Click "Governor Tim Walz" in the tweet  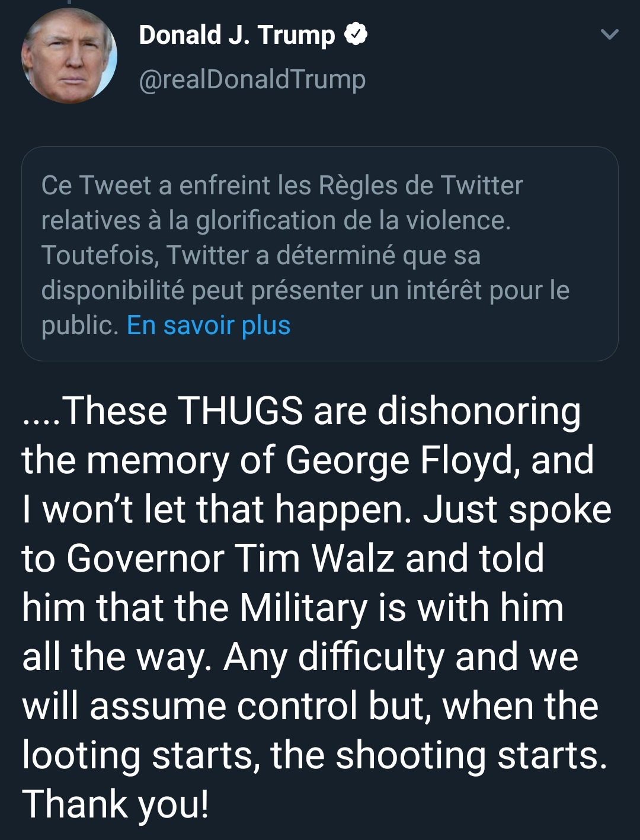pos(230,558)
